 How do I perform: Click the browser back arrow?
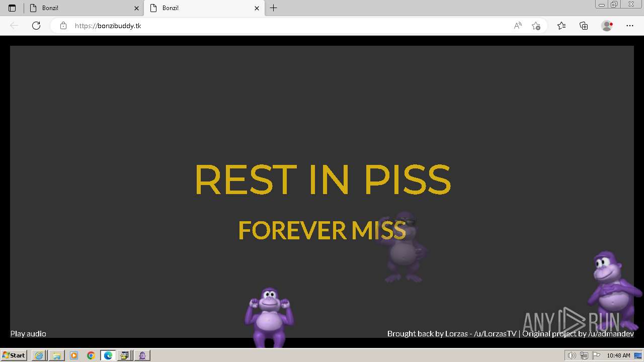pos(14,26)
